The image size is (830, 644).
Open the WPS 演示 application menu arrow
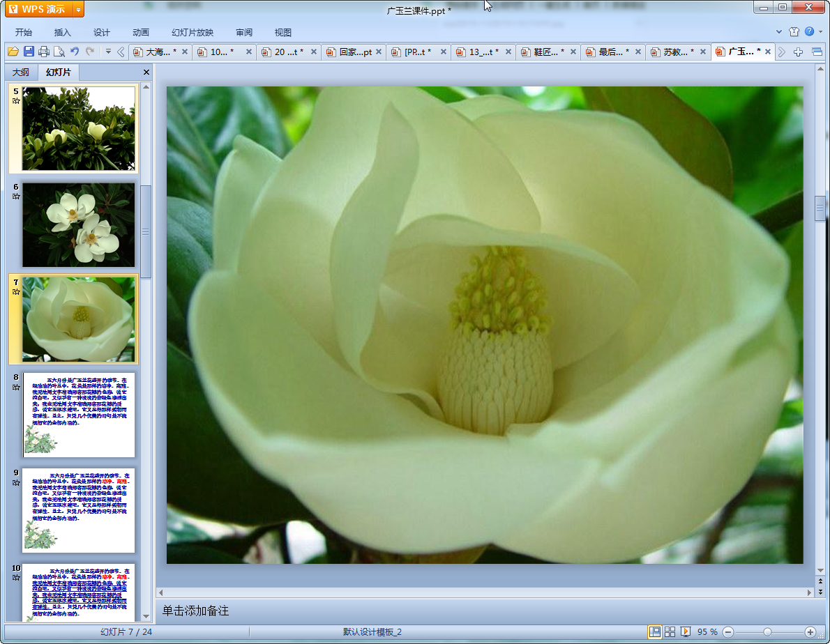click(78, 9)
